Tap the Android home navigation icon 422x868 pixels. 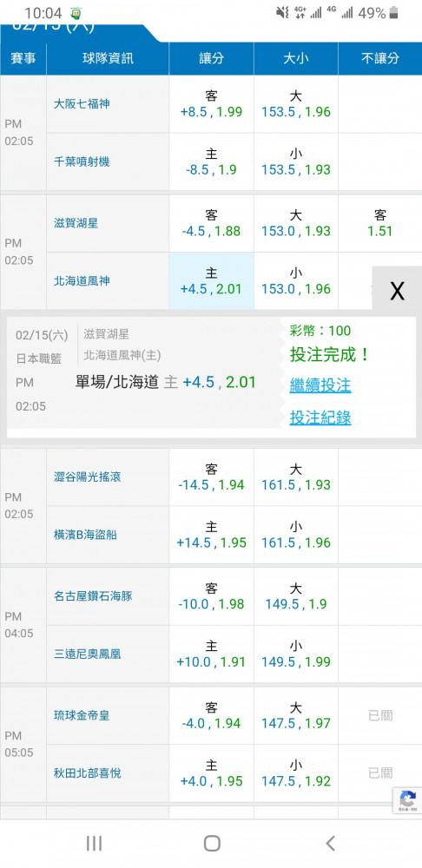[212, 843]
